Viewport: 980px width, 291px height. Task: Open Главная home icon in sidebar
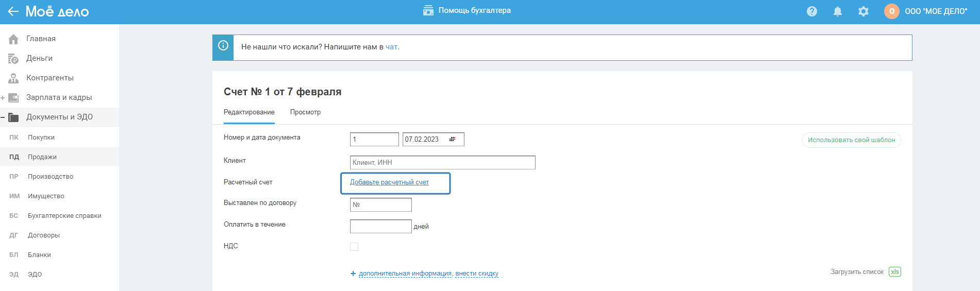tap(13, 39)
